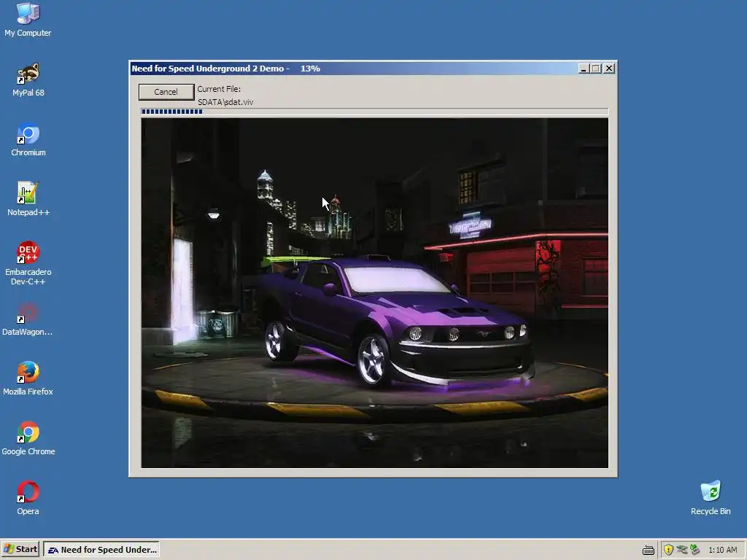Select the Chromium desktop shortcut
This screenshot has width=747, height=560.
pyautogui.click(x=28, y=140)
